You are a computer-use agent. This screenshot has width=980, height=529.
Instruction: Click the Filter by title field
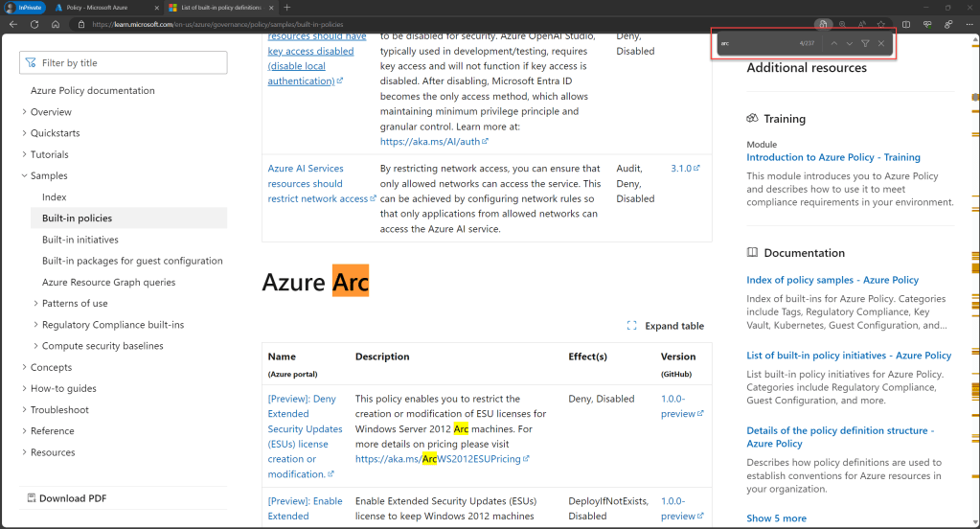(x=124, y=63)
